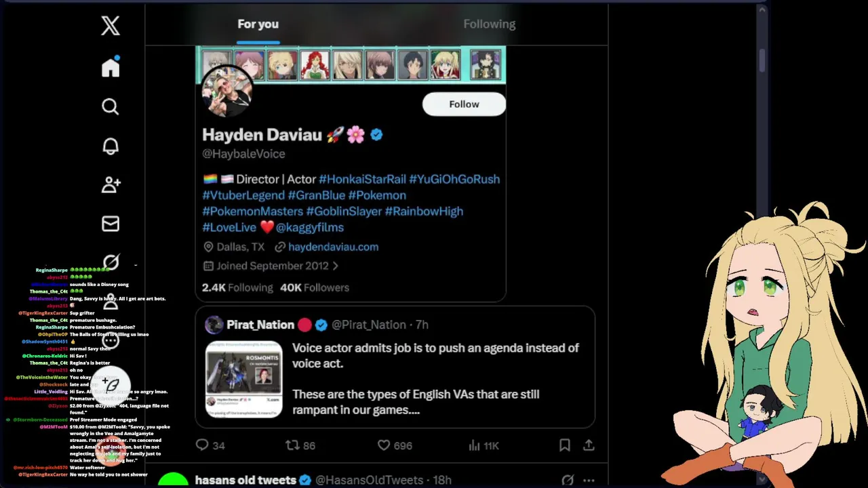
Task: Follow Hayden Daviau
Action: point(464,104)
